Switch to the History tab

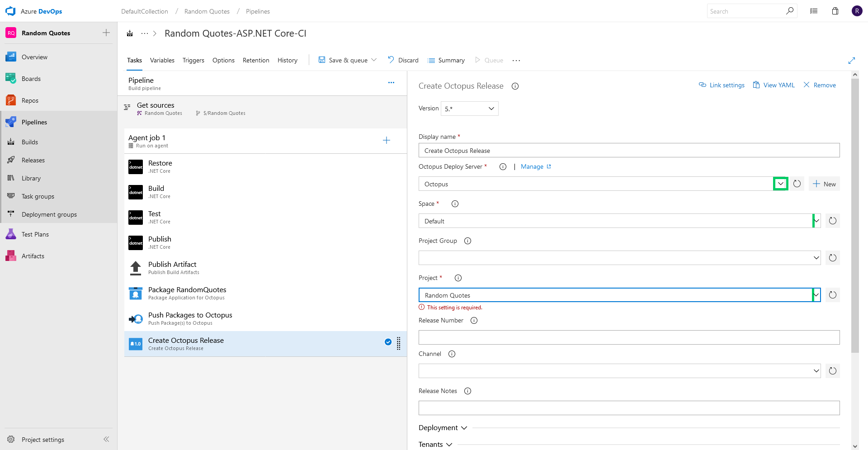(288, 60)
